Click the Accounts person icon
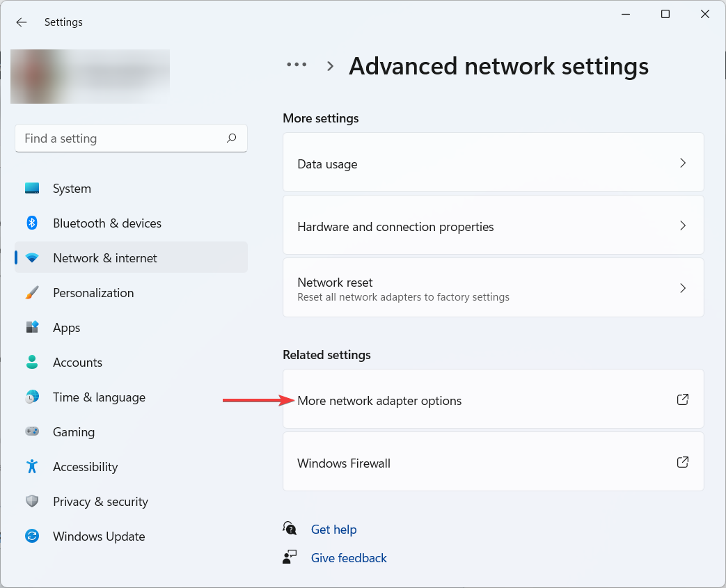The image size is (726, 588). (32, 363)
